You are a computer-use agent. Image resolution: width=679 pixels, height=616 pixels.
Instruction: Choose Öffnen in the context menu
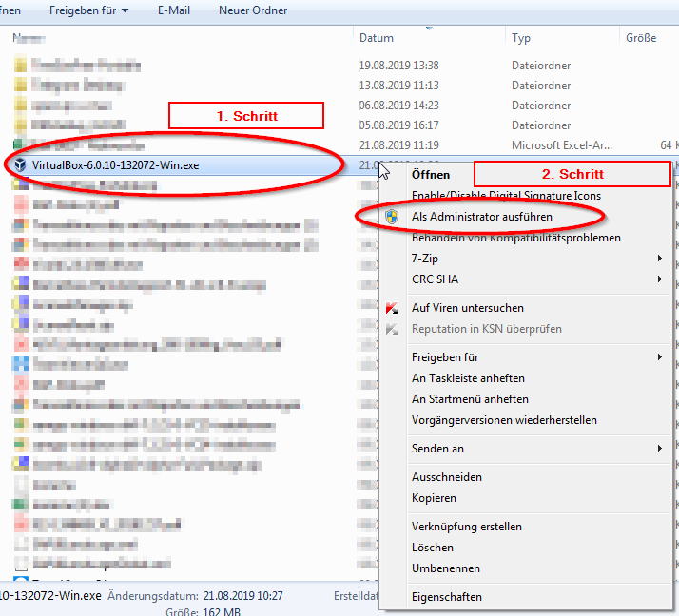click(x=431, y=175)
